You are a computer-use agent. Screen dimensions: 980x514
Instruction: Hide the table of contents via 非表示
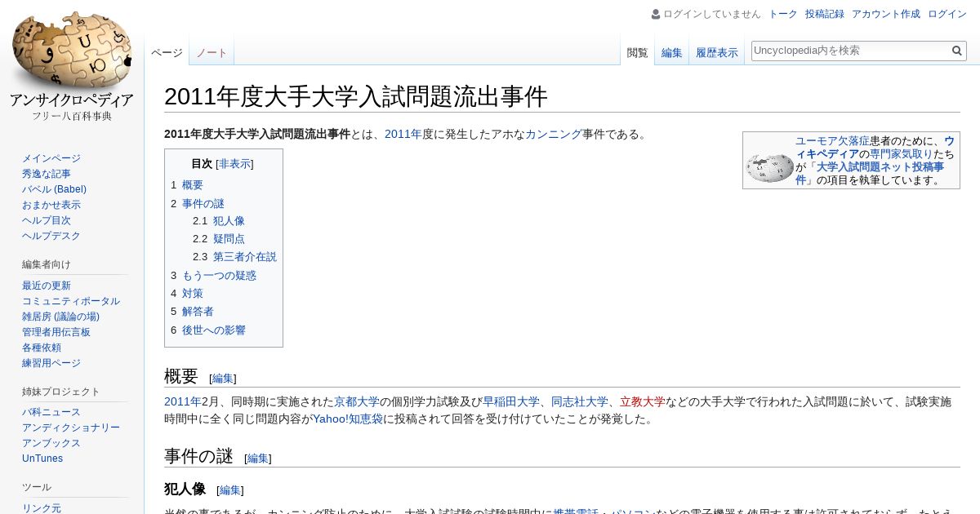(235, 163)
